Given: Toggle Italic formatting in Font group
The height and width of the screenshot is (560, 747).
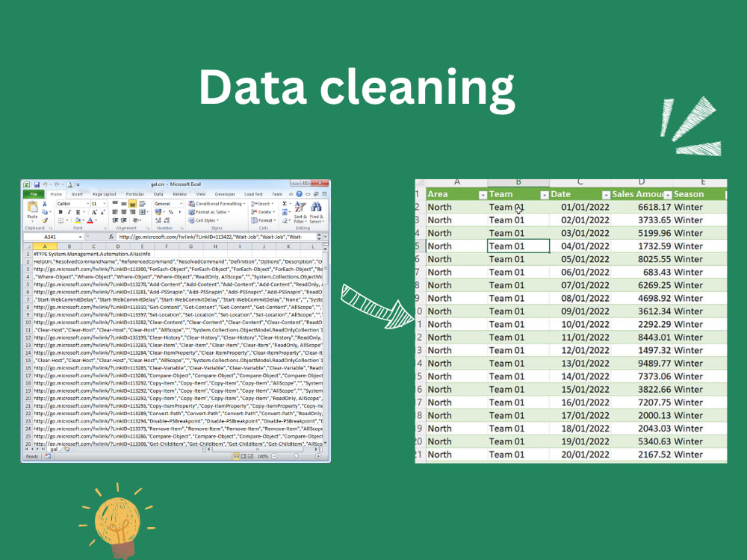Looking at the screenshot, I should [69, 212].
